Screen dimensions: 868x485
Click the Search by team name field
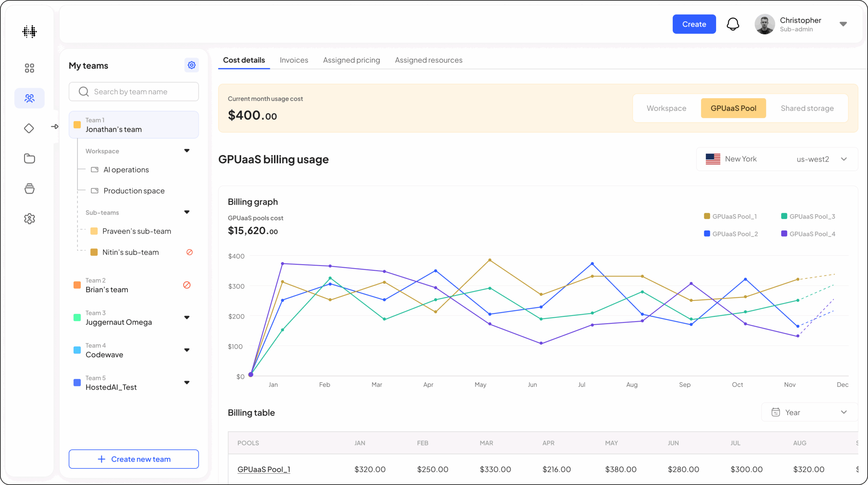134,92
